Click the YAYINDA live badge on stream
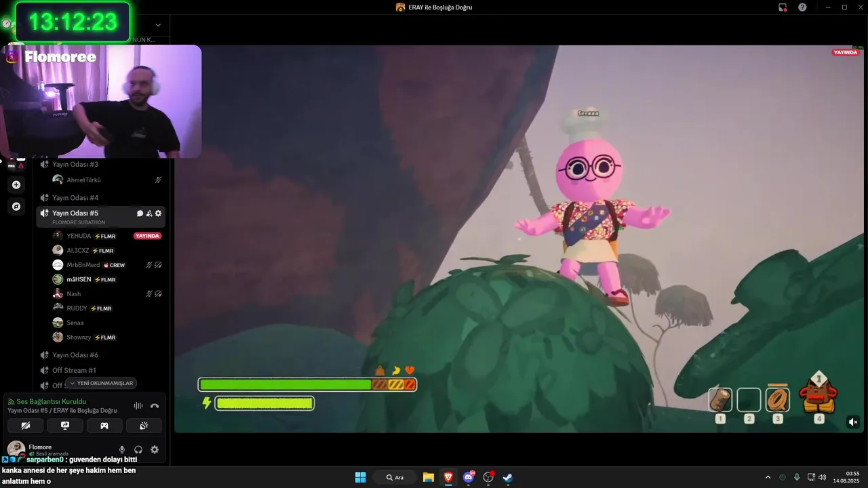The width and height of the screenshot is (868, 488). coord(845,52)
